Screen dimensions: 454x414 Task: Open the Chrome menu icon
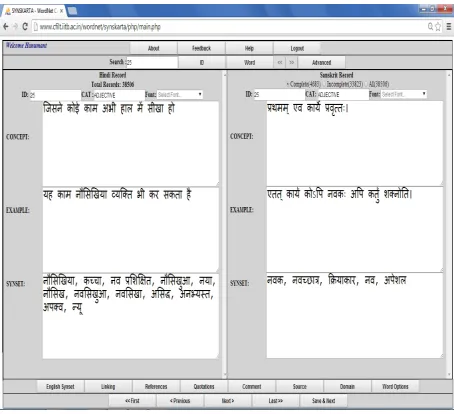(449, 27)
